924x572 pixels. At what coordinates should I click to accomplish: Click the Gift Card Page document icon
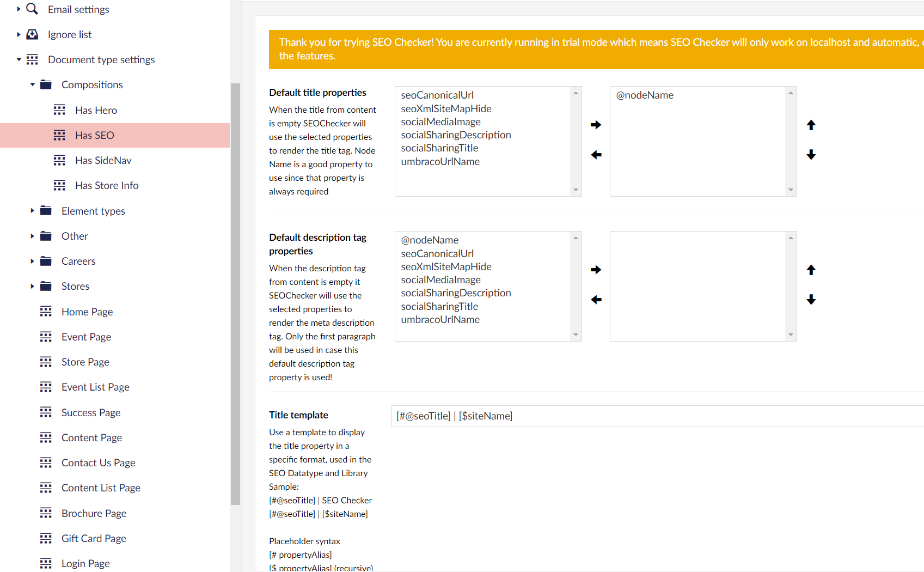pyautogui.click(x=46, y=538)
